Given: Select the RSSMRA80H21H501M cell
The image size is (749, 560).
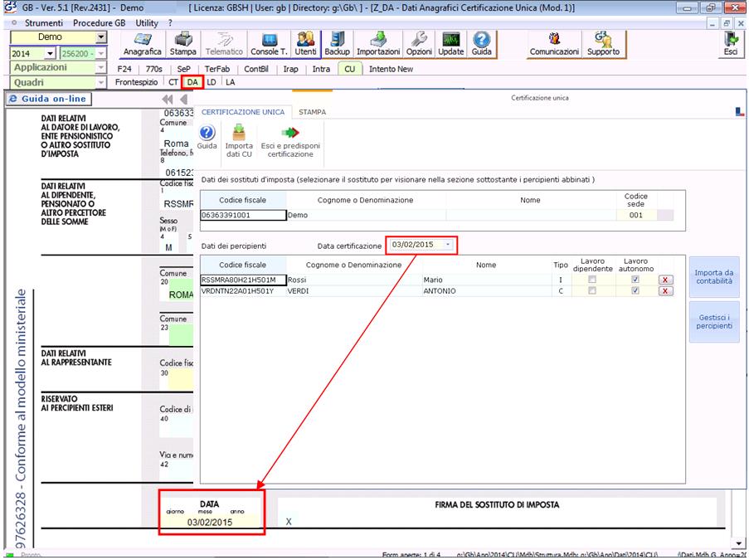Looking at the screenshot, I should [243, 280].
